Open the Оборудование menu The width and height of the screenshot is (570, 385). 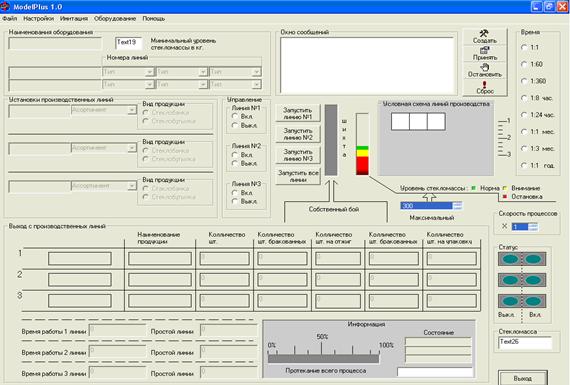pyautogui.click(x=115, y=19)
